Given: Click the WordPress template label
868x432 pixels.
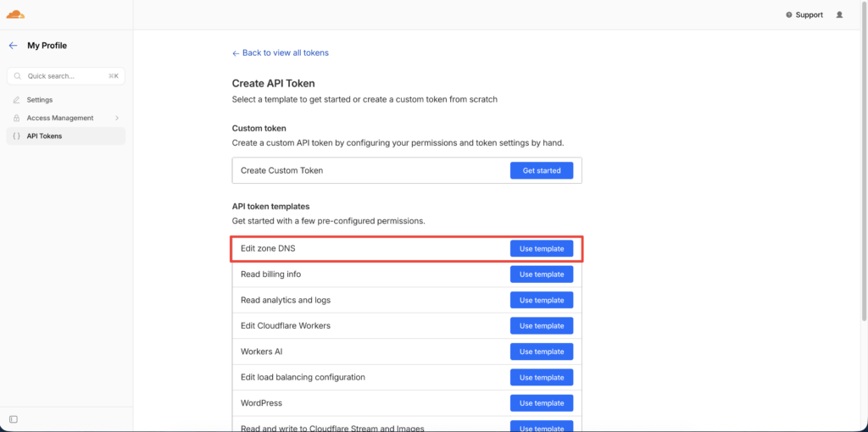Looking at the screenshot, I should click(x=261, y=403).
